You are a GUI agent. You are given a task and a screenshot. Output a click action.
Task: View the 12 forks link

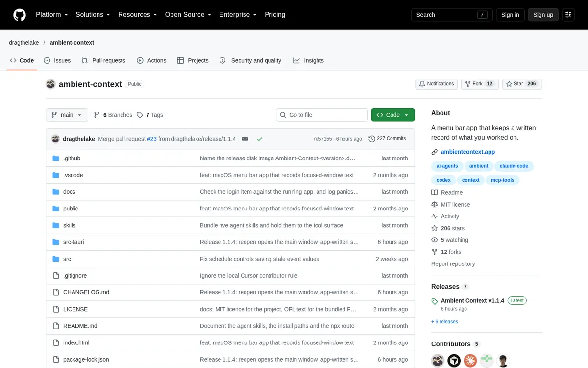coord(446,252)
